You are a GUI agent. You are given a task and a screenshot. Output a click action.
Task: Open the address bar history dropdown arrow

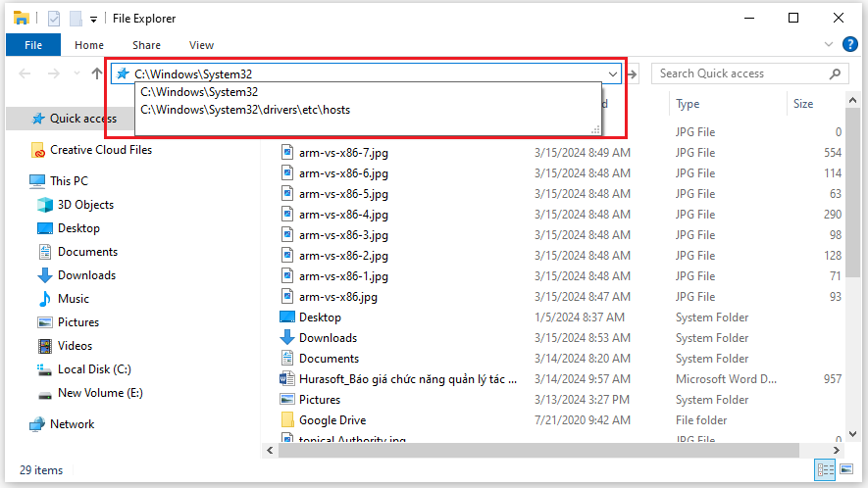click(x=612, y=74)
